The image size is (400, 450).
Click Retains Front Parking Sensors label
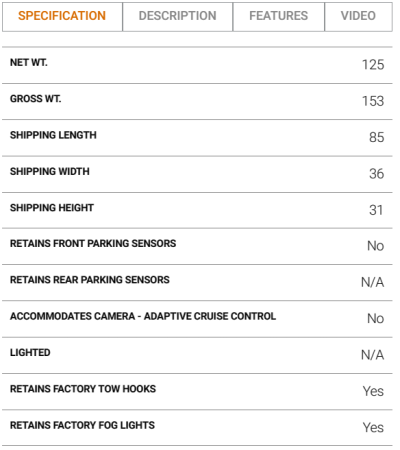93,244
